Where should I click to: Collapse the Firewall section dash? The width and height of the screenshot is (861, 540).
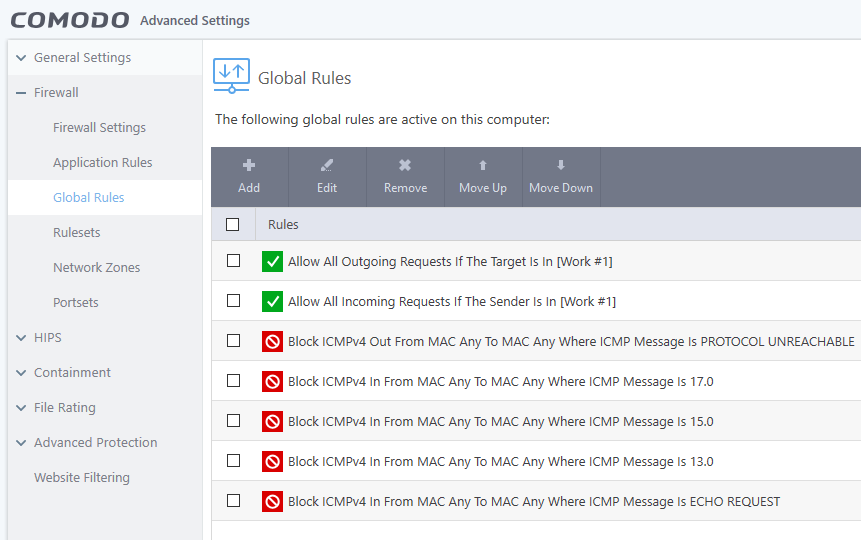point(21,93)
